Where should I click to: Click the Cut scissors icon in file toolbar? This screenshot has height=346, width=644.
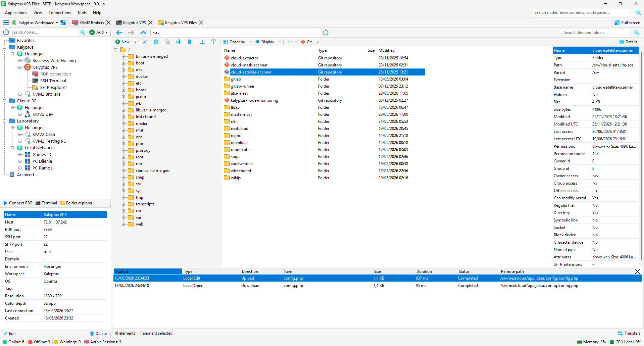click(145, 42)
